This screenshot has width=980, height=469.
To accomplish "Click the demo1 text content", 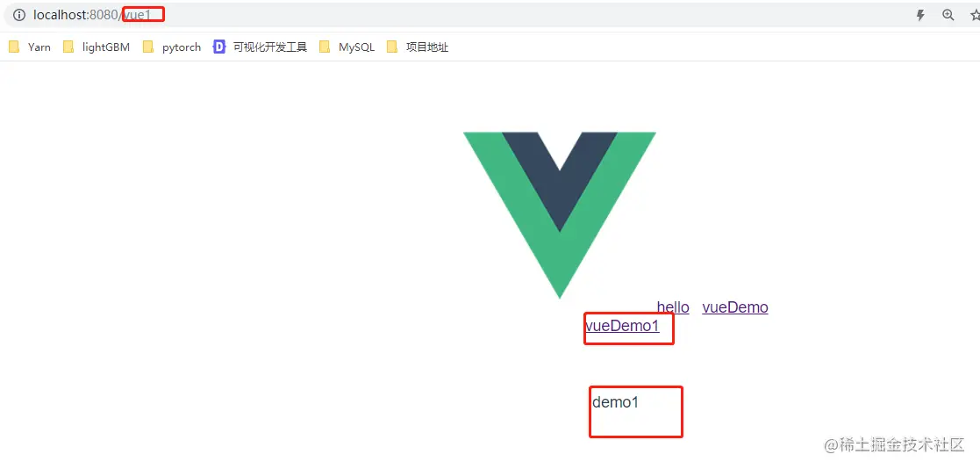I will point(616,402).
